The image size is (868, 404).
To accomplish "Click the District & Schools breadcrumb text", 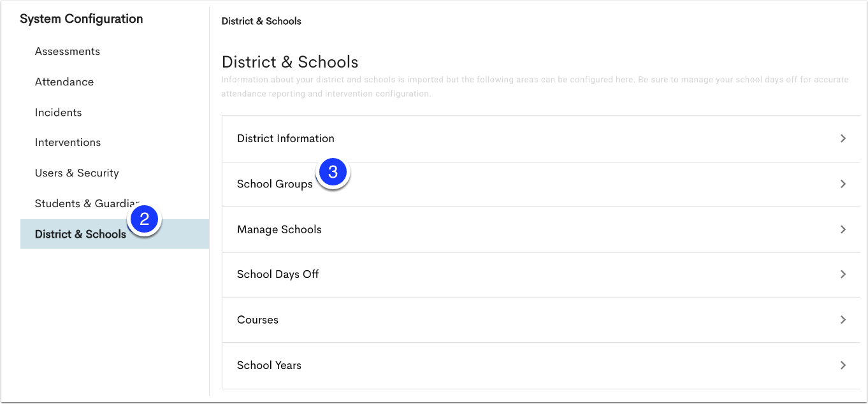I will [x=261, y=21].
